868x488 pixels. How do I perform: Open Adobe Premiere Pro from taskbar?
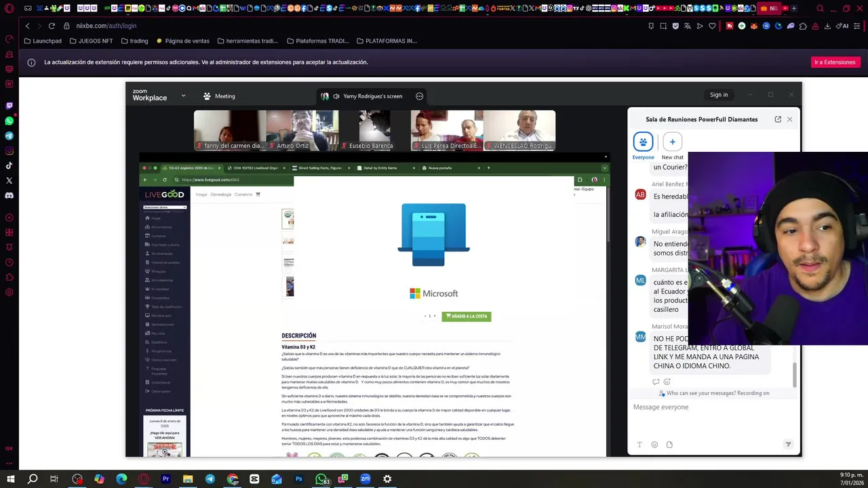pos(165,479)
